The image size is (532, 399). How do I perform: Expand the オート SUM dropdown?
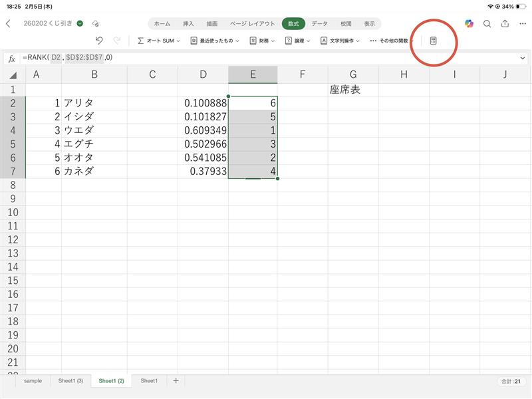(158, 41)
